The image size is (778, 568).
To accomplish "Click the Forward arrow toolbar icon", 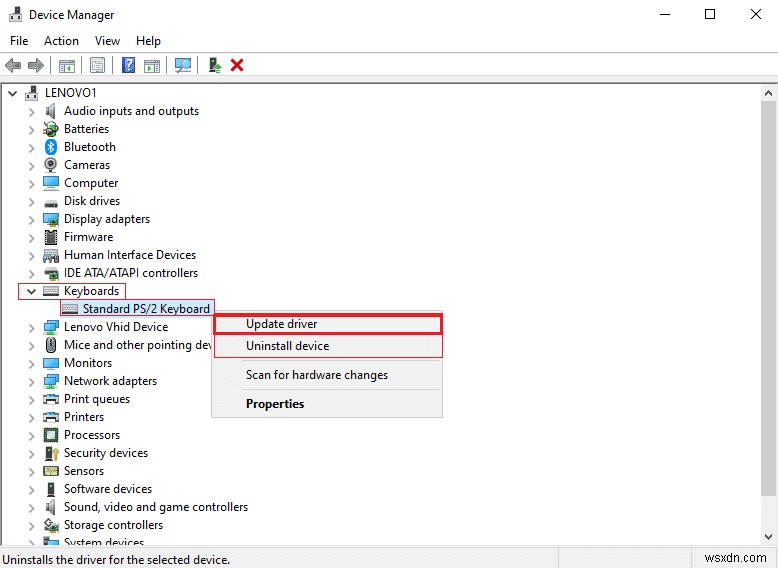I will [x=36, y=65].
